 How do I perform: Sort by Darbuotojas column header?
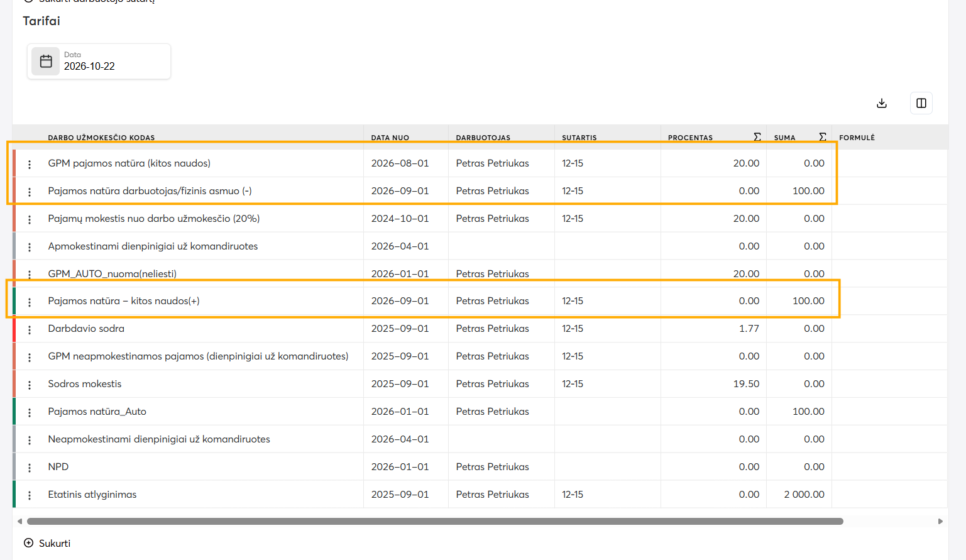(483, 138)
